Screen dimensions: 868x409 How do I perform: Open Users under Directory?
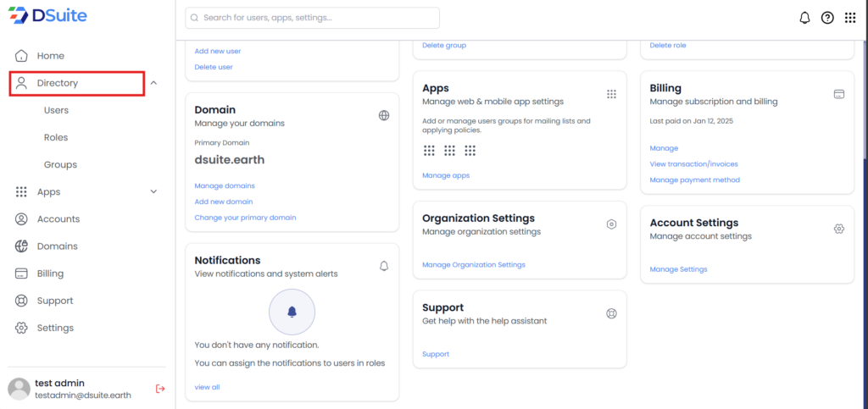click(x=56, y=110)
